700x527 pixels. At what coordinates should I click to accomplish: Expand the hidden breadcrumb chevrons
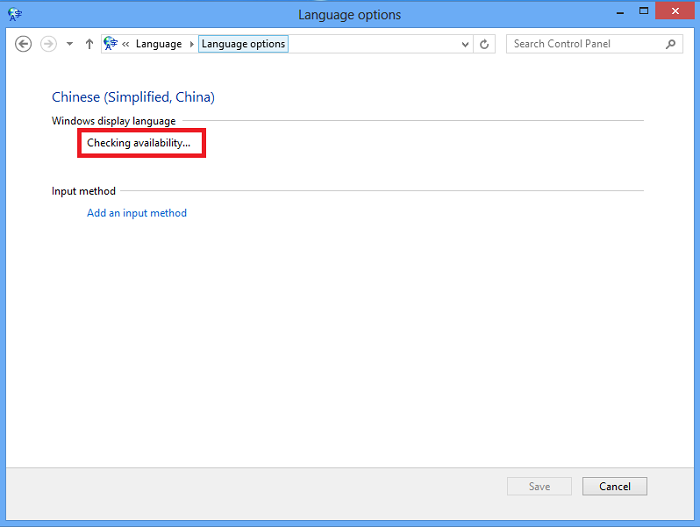pyautogui.click(x=125, y=44)
